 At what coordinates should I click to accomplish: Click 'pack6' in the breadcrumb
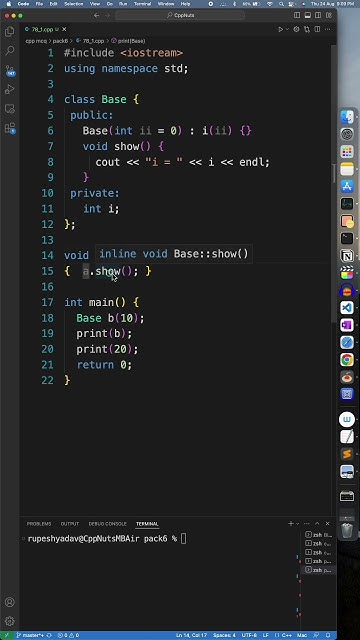pyautogui.click(x=60, y=41)
